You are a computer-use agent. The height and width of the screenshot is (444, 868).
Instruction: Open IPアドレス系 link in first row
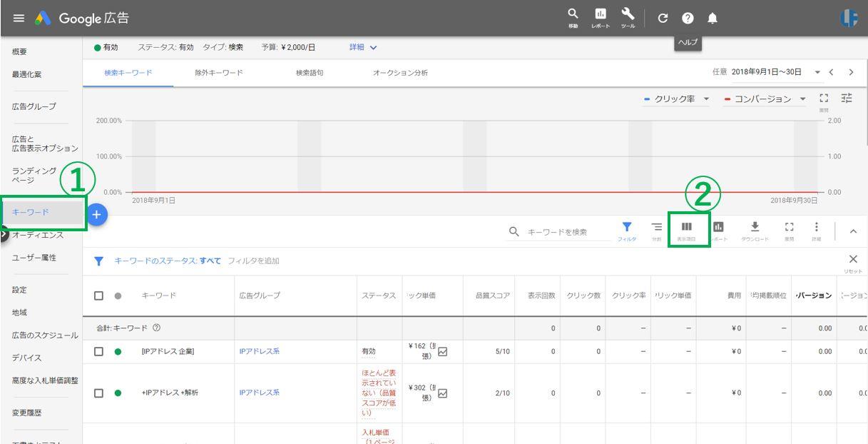260,351
